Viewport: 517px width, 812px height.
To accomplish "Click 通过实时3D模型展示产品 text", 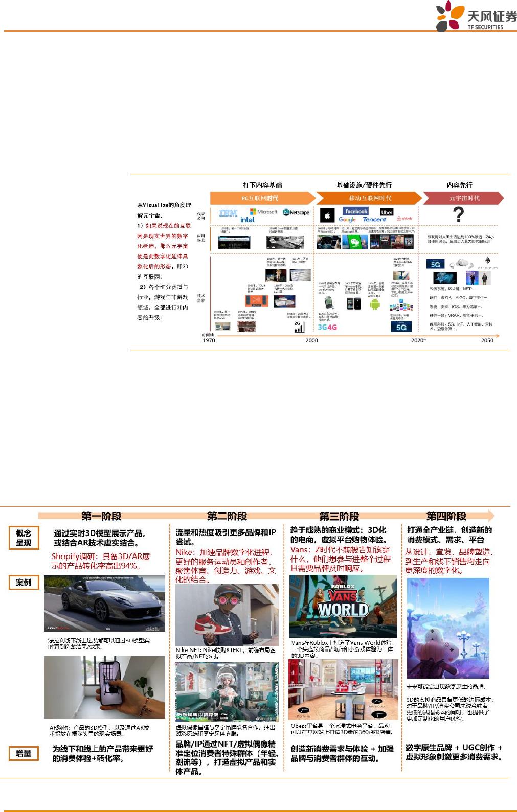I will [99, 538].
